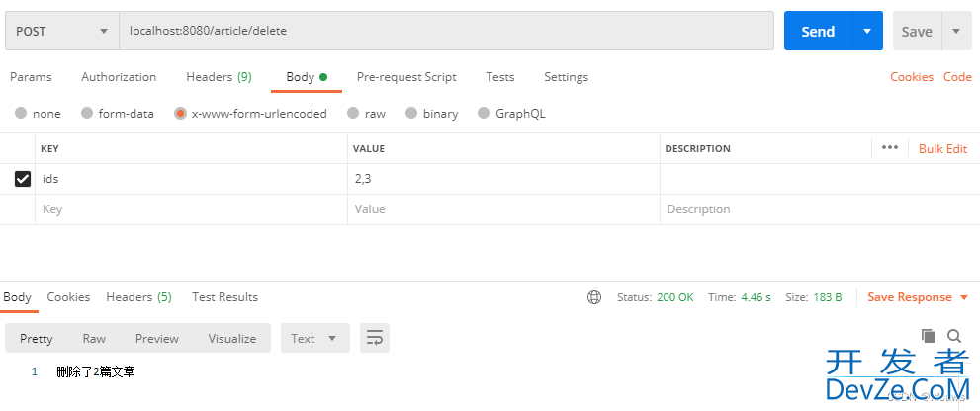Switch to the Headers (9) tab
Screen dimensions: 980x411
pos(219,77)
